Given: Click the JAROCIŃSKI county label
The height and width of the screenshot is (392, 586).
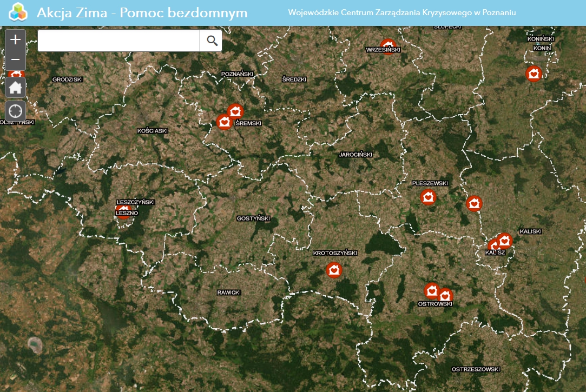Looking at the screenshot, I should pos(355,155).
